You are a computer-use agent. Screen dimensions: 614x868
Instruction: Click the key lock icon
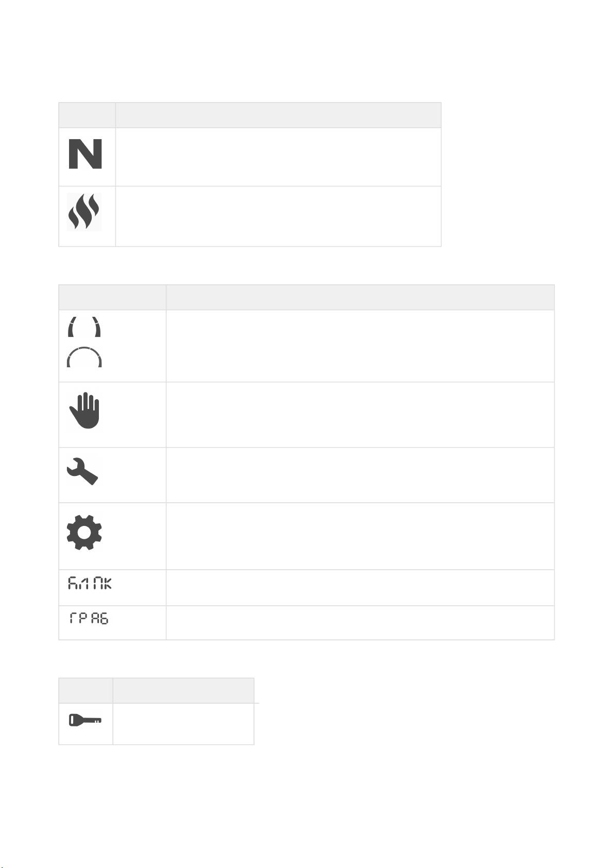click(86, 720)
